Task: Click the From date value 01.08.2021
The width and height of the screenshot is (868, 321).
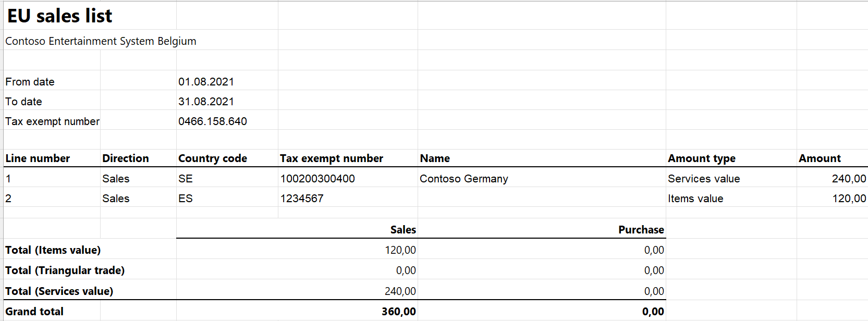Action: point(206,82)
